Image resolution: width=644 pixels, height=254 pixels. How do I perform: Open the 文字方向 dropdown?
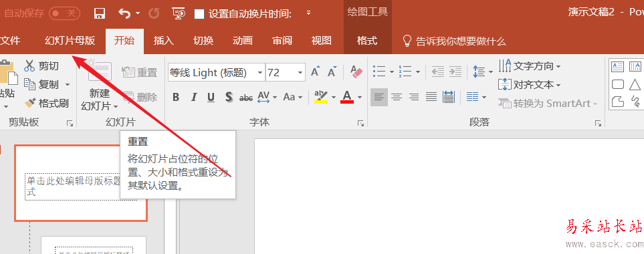click(530, 66)
